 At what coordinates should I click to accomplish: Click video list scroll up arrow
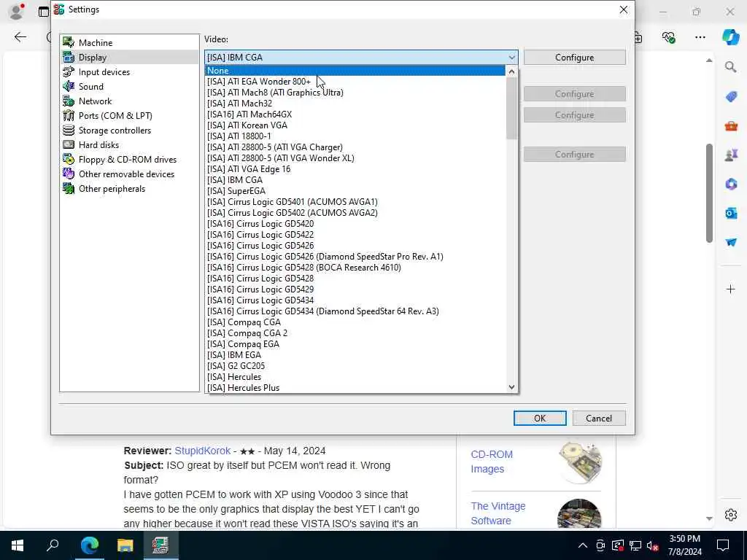tap(511, 71)
